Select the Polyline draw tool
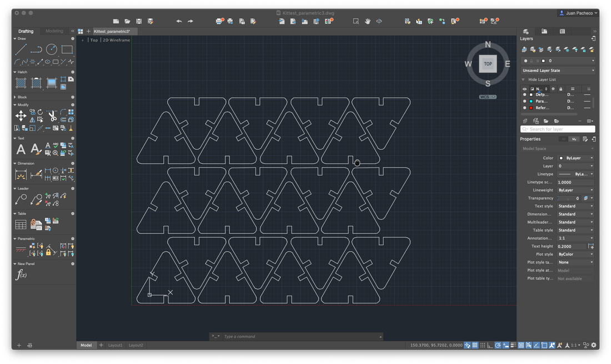 36,49
